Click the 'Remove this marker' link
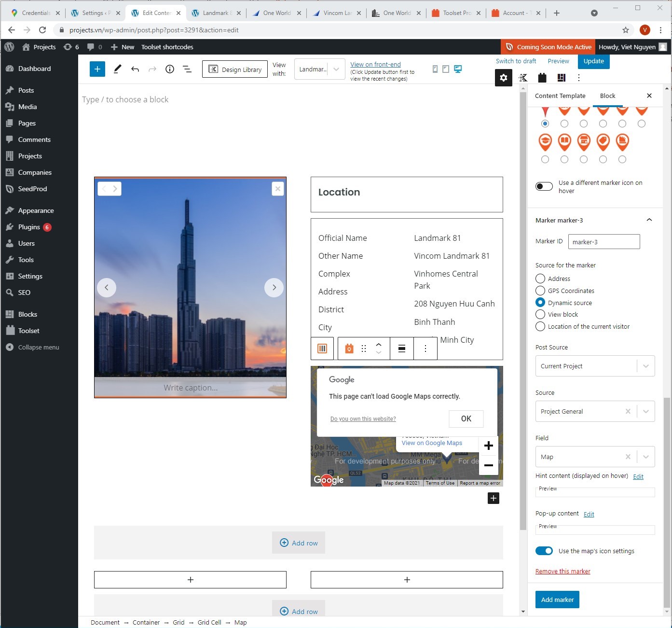This screenshot has height=628, width=672. coord(562,571)
